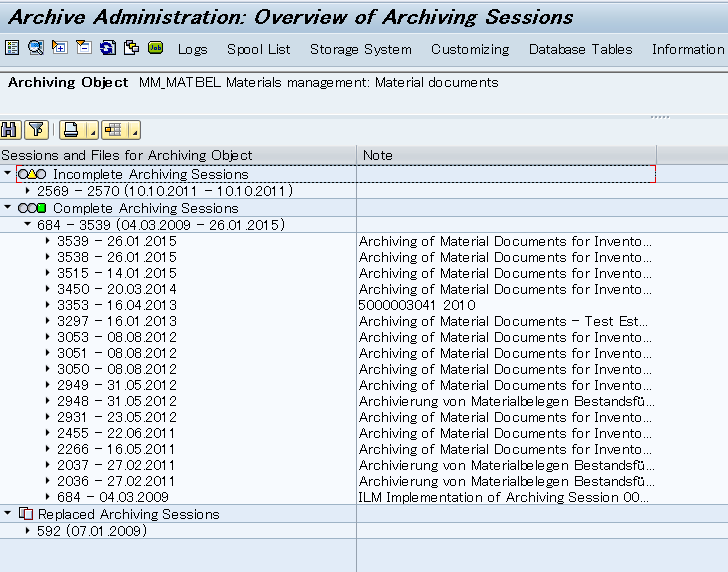Screen dimensions: 728x572
Task: Select session 3050 - 08.08.2012
Action: click(117, 369)
